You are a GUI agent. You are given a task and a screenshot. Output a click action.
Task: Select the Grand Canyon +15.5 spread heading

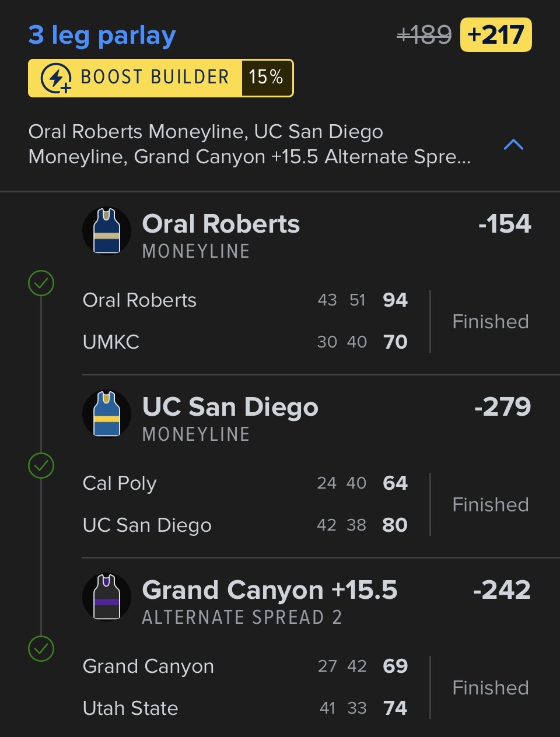269,591
